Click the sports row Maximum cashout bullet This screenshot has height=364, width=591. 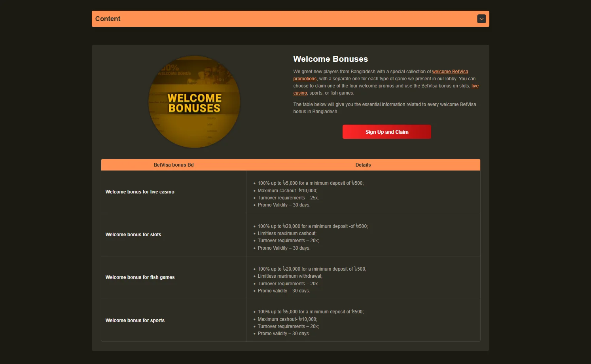coord(287,319)
